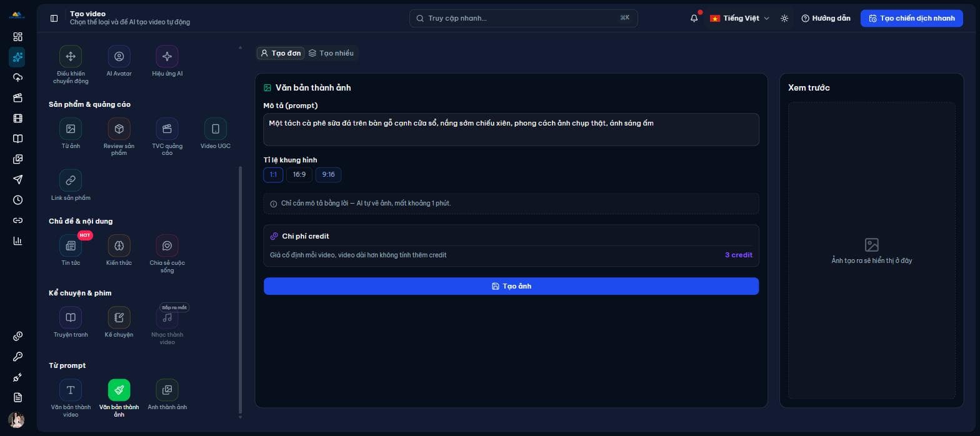Toggle the light/dark theme sun button
This screenshot has width=980, height=436.
[x=784, y=18]
